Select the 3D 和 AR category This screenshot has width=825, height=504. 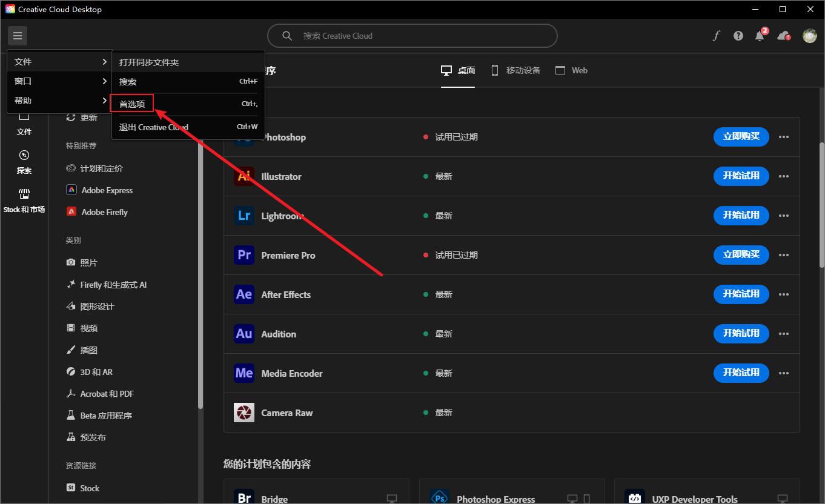[x=89, y=372]
